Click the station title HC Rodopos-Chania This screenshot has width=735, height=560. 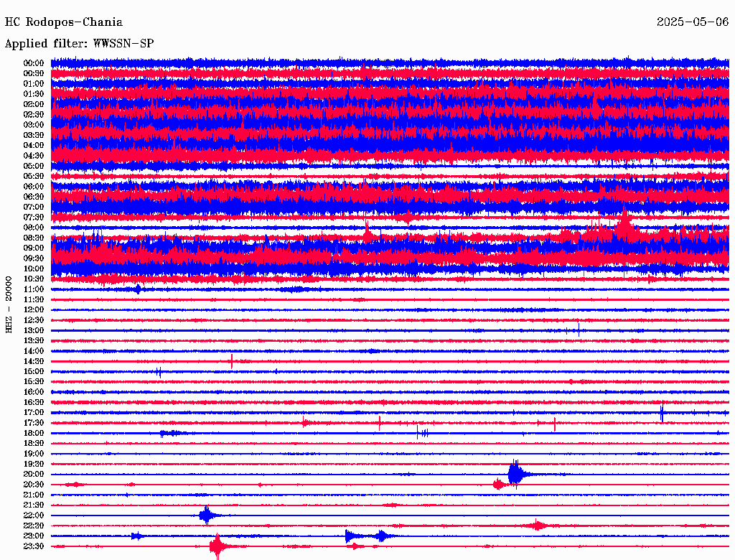coord(64,22)
